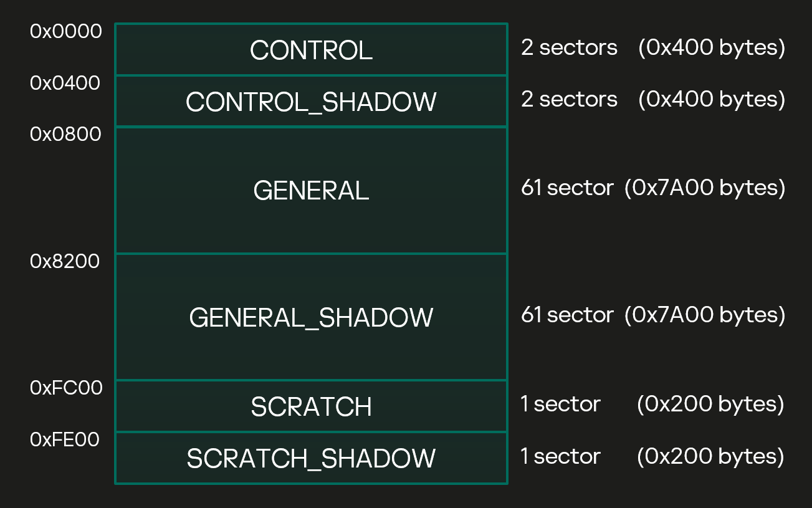Select the 0xFC00 address label

[x=66, y=388]
